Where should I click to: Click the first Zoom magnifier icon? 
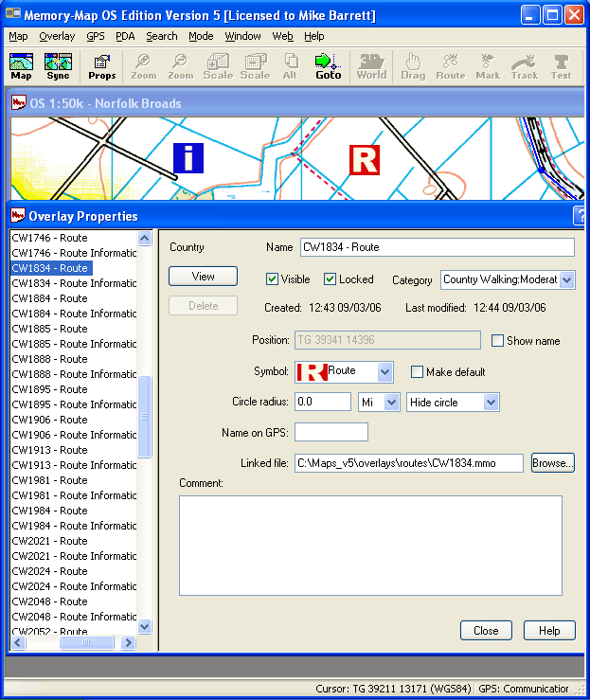144,66
